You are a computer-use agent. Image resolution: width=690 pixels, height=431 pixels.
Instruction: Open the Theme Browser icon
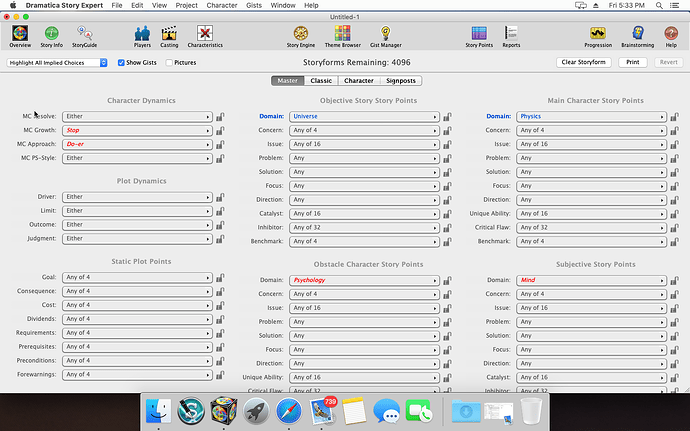point(342,35)
